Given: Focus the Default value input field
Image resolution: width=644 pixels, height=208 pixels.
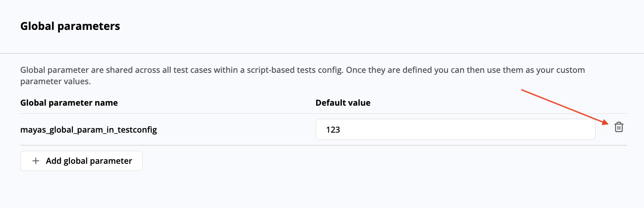Looking at the screenshot, I should [455, 130].
